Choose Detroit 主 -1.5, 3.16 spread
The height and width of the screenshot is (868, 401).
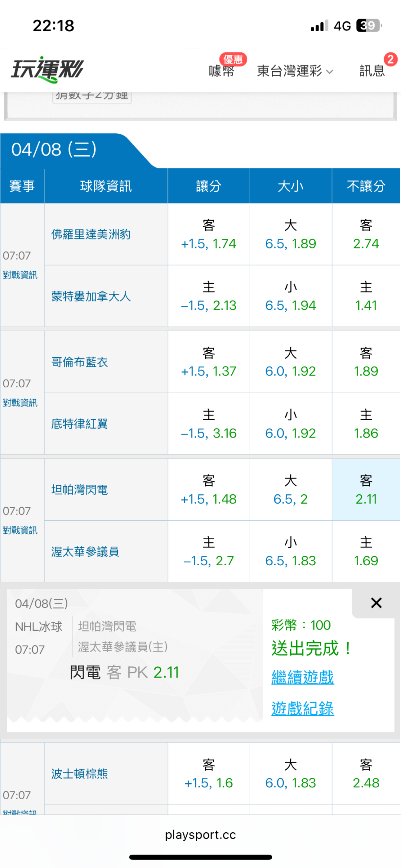point(209,424)
